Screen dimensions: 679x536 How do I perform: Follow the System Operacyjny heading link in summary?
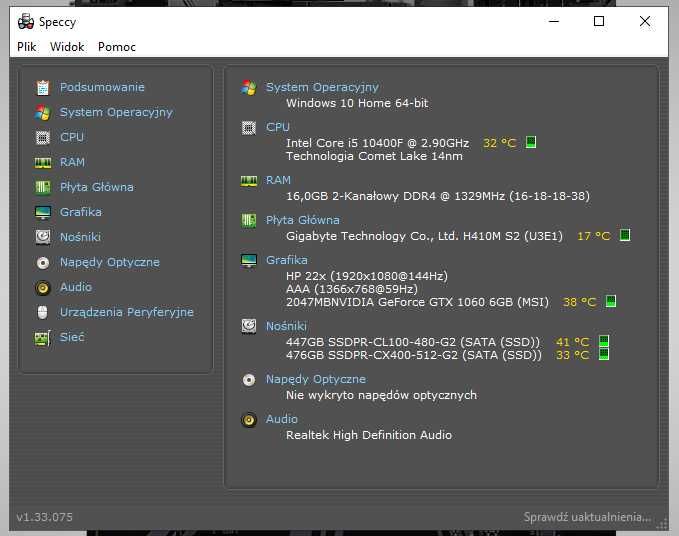click(322, 87)
